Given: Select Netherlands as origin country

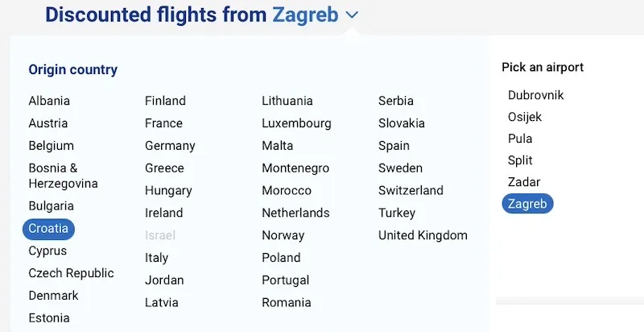Looking at the screenshot, I should coord(295,213).
